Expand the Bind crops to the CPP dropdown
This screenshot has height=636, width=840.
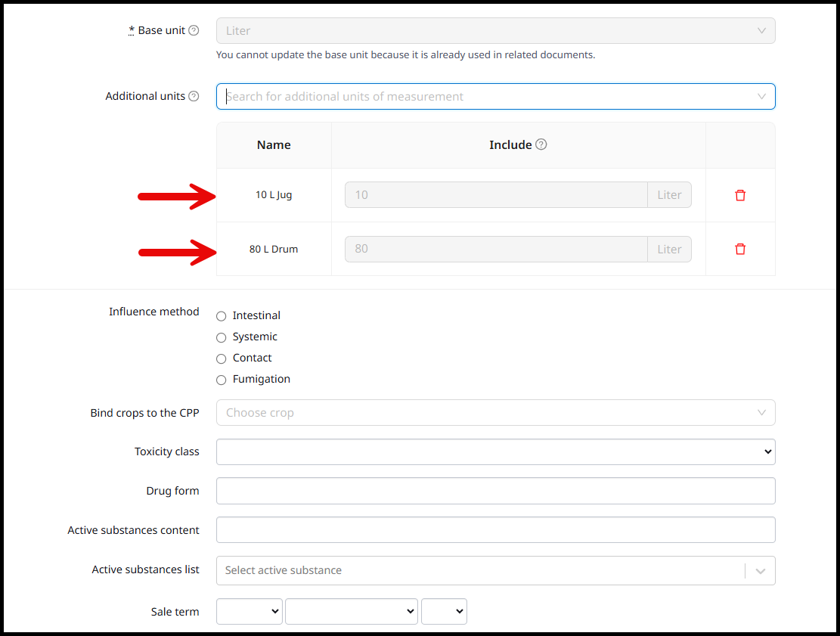pos(495,413)
